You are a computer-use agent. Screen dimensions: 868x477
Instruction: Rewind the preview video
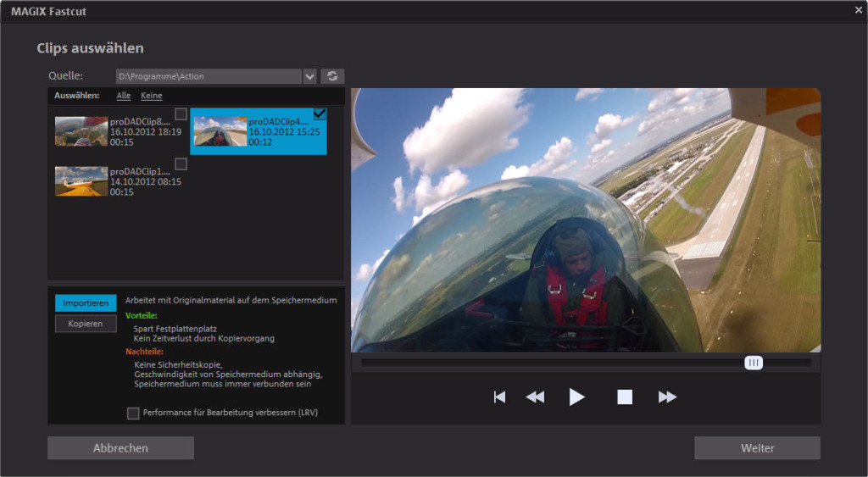(535, 397)
